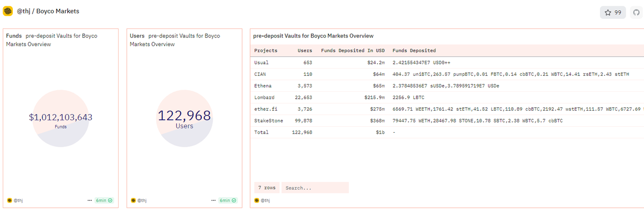Image resolution: width=644 pixels, height=210 pixels.
Task: Star the dashboard with the 99 button
Action: 613,12
